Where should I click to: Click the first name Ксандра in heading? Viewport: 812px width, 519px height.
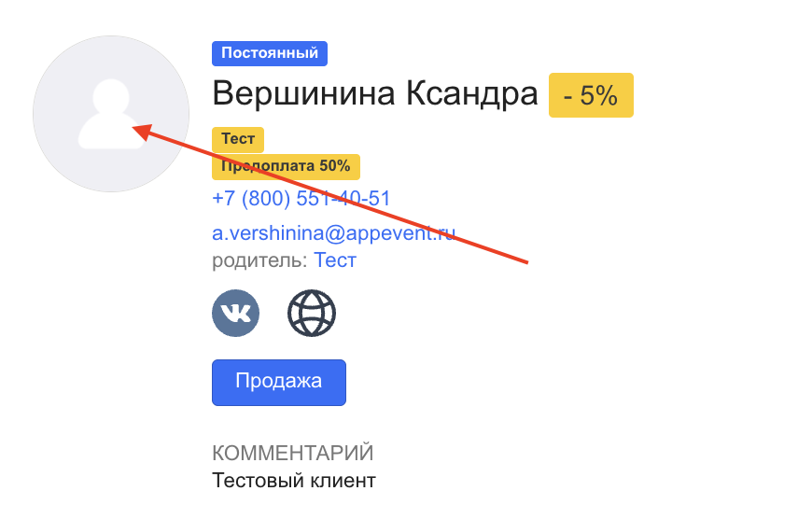click(471, 94)
